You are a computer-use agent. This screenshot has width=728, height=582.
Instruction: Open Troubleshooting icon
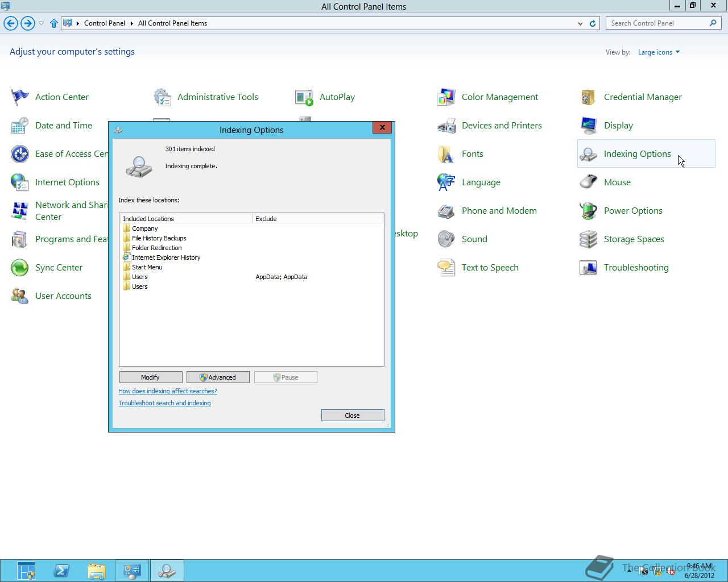[x=589, y=268]
